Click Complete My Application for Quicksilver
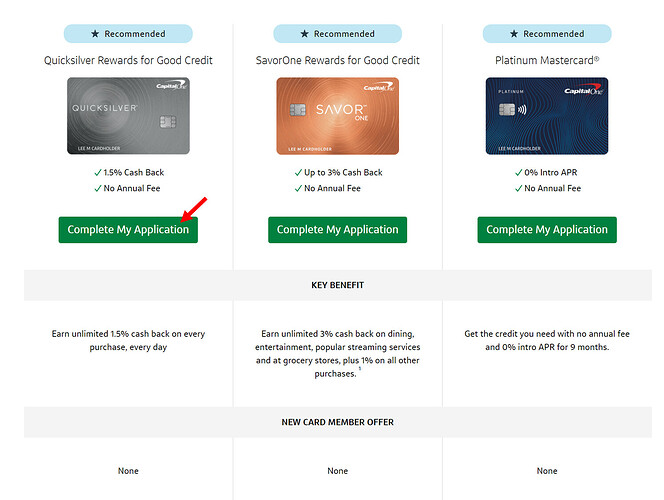 click(128, 230)
